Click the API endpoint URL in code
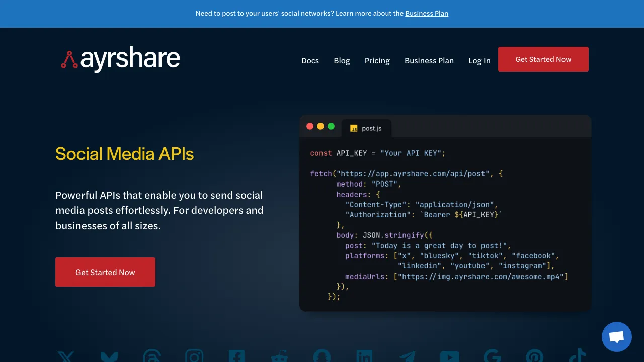Screen dimensions: 644x362 coord(413,173)
